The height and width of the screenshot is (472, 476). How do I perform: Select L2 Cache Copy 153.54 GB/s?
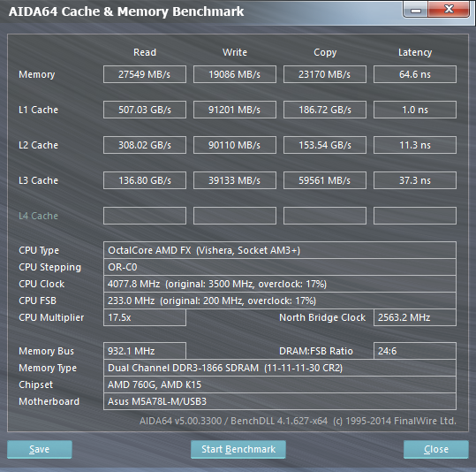[x=325, y=145]
